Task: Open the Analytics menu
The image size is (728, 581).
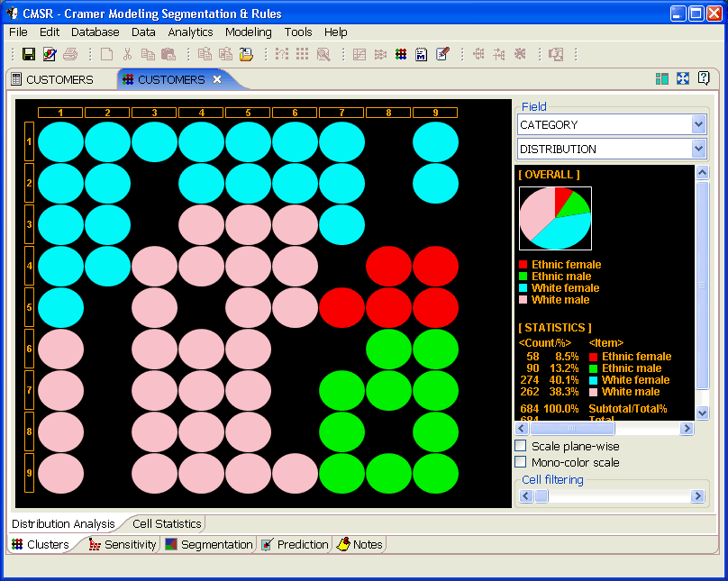Action: [x=190, y=32]
